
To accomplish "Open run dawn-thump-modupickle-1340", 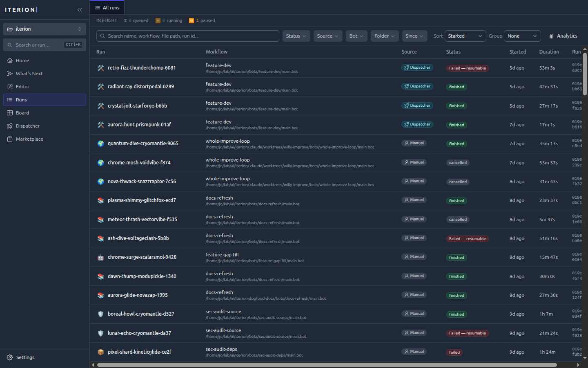I will pyautogui.click(x=142, y=276).
